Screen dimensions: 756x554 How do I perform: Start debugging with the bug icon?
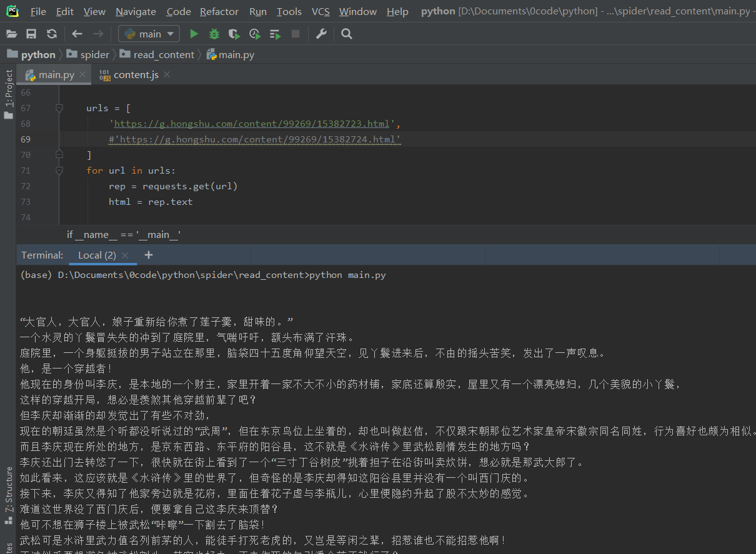coord(214,34)
